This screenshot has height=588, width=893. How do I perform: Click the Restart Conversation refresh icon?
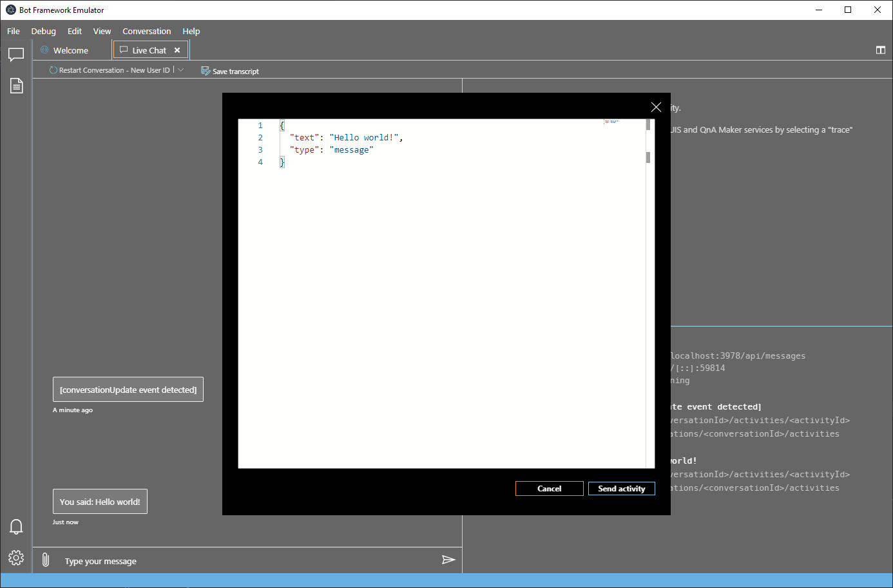click(x=53, y=70)
